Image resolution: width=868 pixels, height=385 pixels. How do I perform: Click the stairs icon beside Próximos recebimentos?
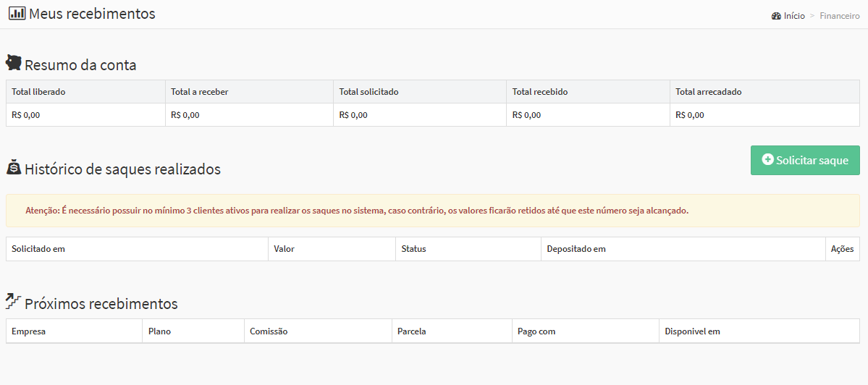[x=13, y=301]
